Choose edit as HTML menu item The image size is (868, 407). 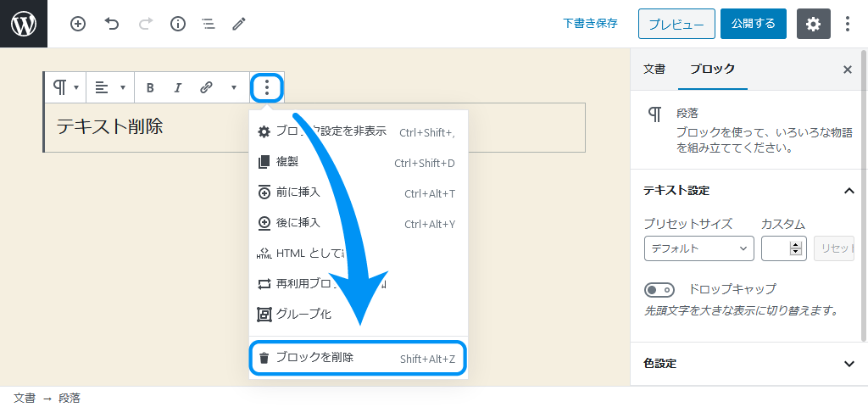(x=359, y=254)
